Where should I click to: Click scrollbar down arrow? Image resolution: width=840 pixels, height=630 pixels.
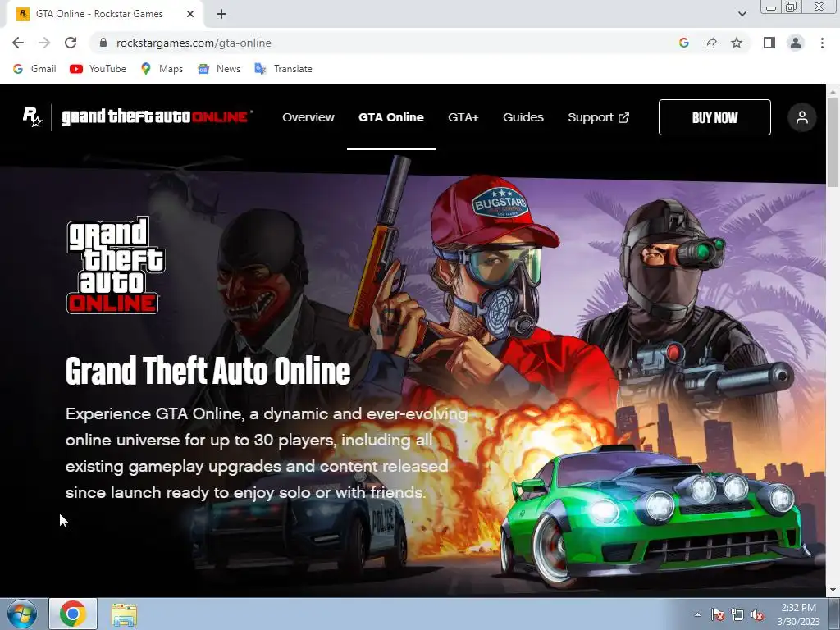pos(833,591)
